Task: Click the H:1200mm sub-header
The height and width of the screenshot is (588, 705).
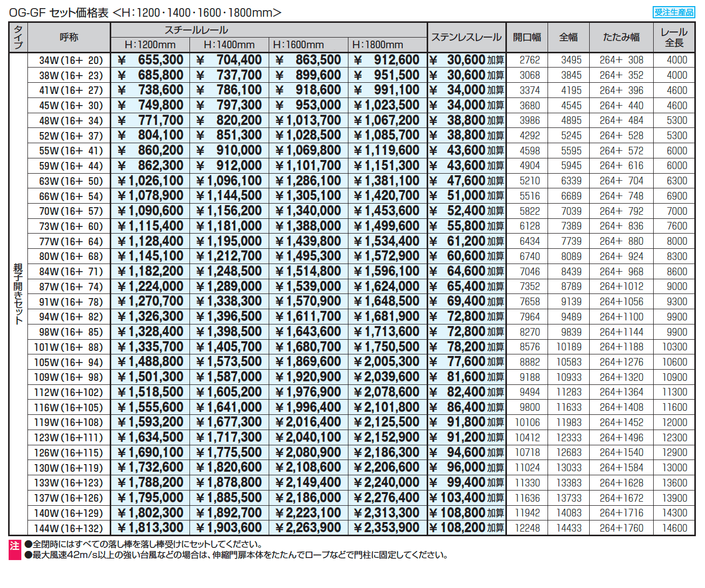Action: 150,45
